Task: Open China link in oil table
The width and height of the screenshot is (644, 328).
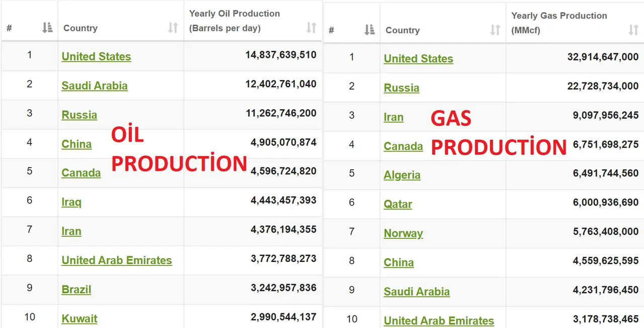Action: coord(76,144)
